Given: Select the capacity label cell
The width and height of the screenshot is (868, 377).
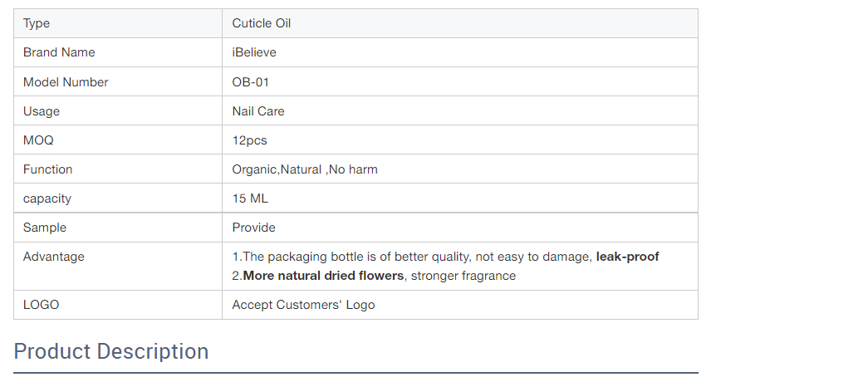Looking at the screenshot, I should point(118,198).
